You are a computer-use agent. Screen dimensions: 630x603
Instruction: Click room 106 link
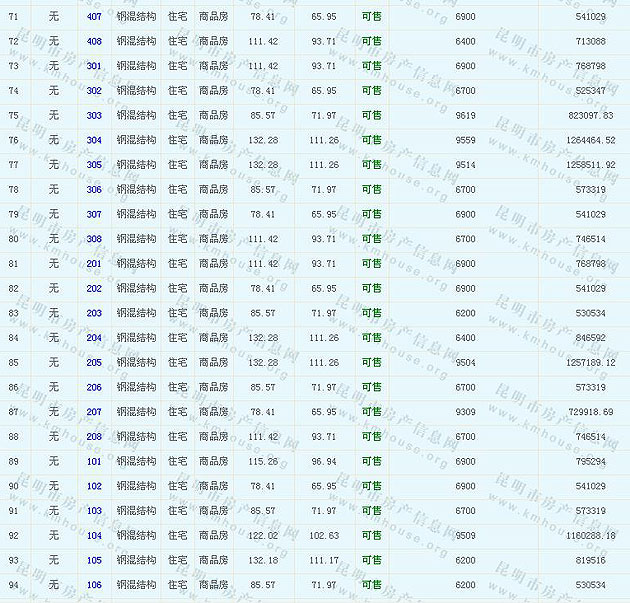[x=94, y=585]
